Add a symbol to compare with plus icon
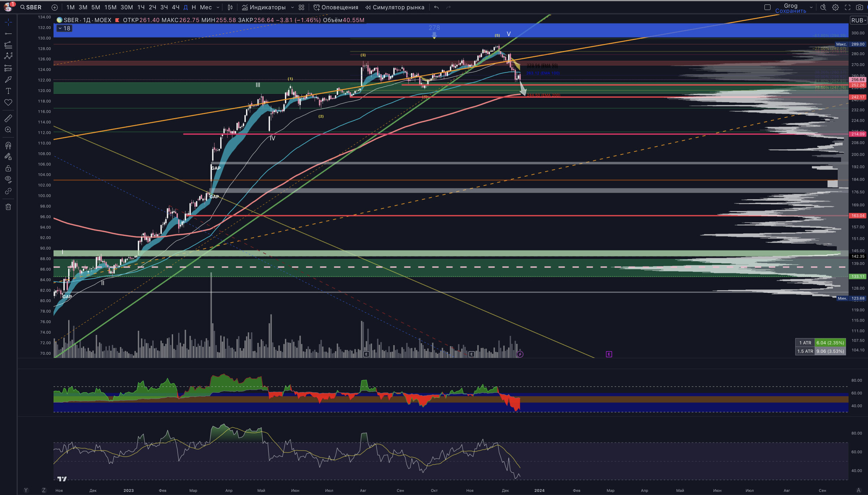868x495 pixels. point(55,7)
